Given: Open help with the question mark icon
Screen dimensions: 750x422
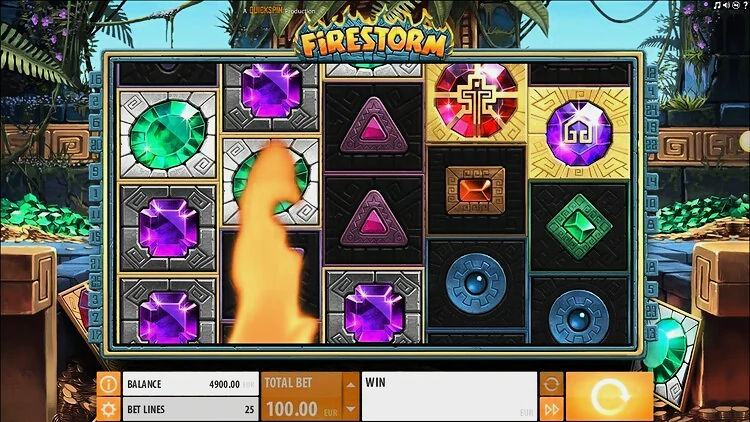Looking at the screenshot, I should coord(746,5).
